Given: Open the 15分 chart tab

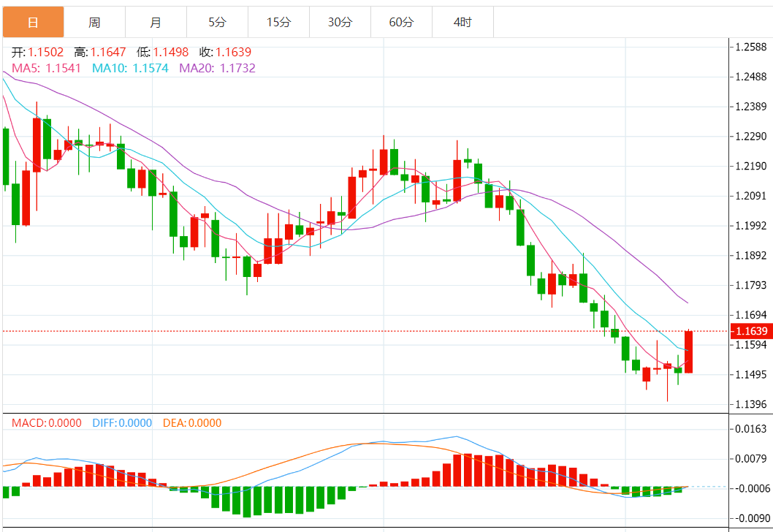Looking at the screenshot, I should point(278,22).
